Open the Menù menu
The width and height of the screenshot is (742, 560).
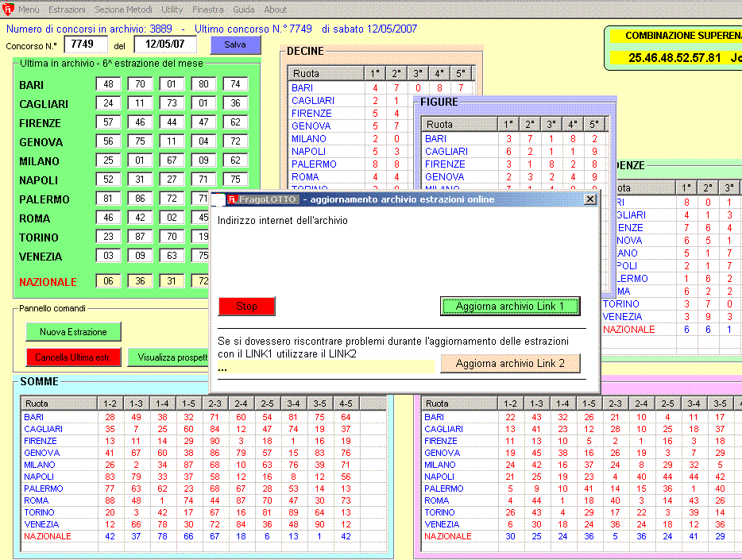pyautogui.click(x=29, y=10)
